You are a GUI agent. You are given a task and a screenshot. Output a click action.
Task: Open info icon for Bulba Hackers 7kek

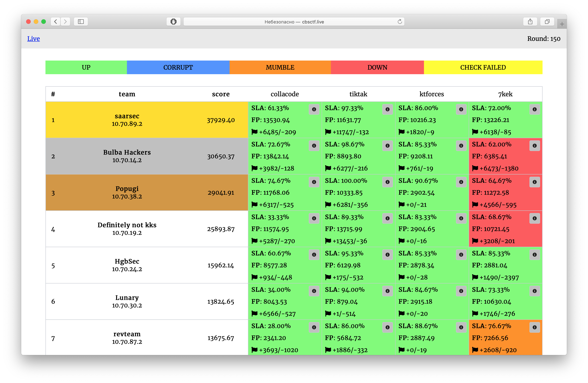pyautogui.click(x=534, y=146)
